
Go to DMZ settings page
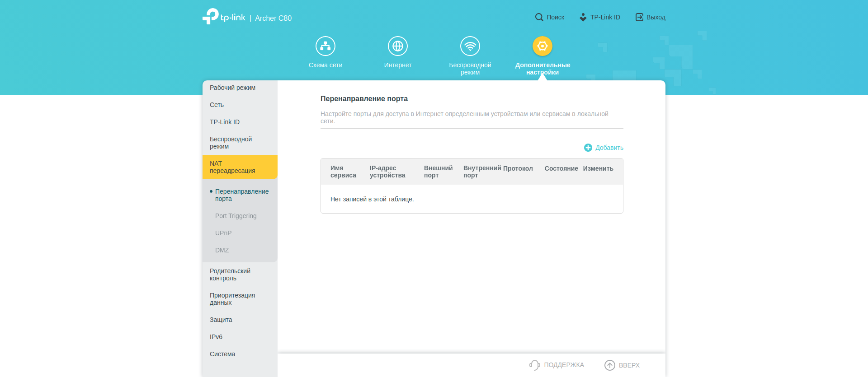(222, 250)
